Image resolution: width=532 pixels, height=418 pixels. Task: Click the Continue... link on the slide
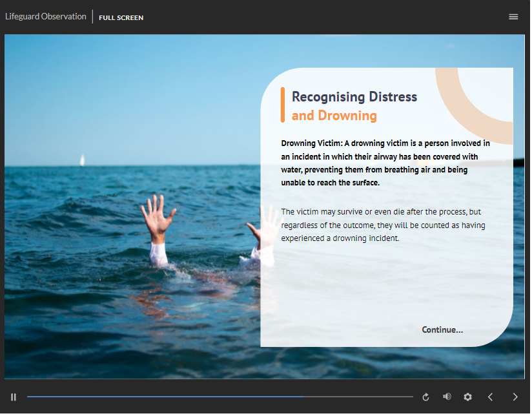coord(442,329)
